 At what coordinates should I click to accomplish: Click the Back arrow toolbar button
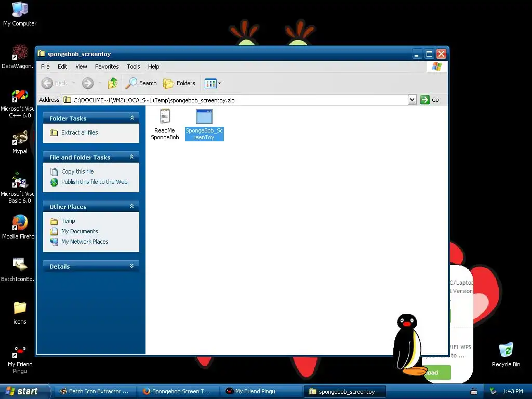point(54,83)
